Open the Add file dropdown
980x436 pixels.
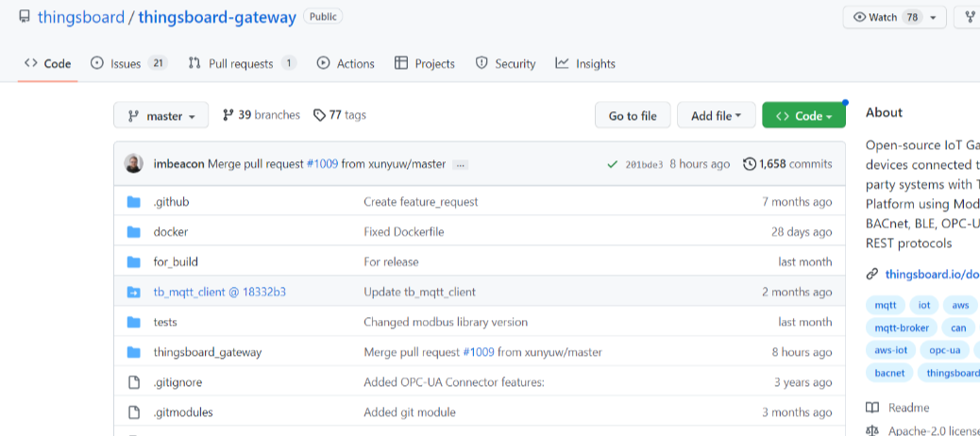717,115
